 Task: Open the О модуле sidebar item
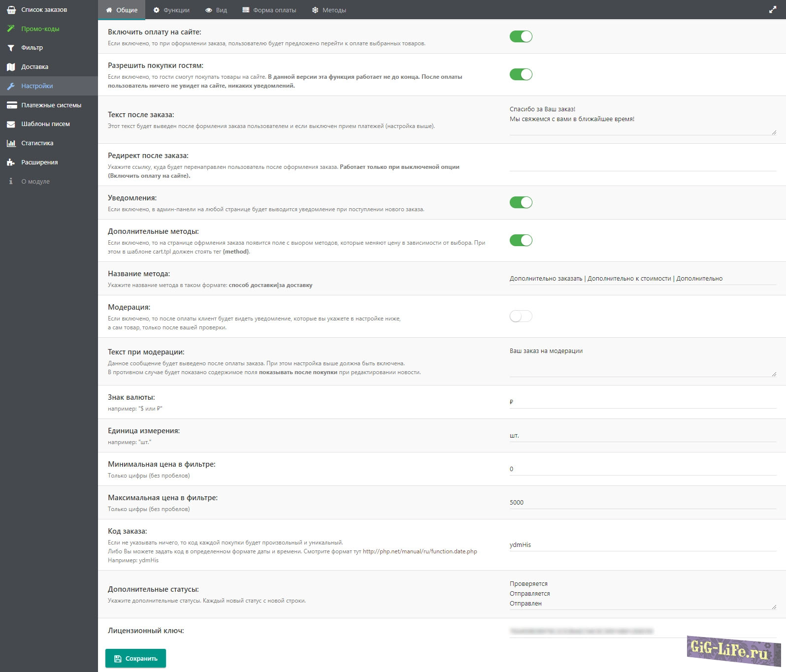(35, 182)
